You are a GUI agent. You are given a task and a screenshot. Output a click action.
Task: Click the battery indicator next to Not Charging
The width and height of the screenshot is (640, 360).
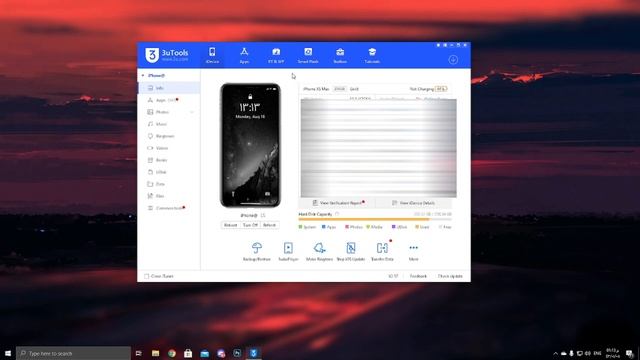(x=441, y=89)
